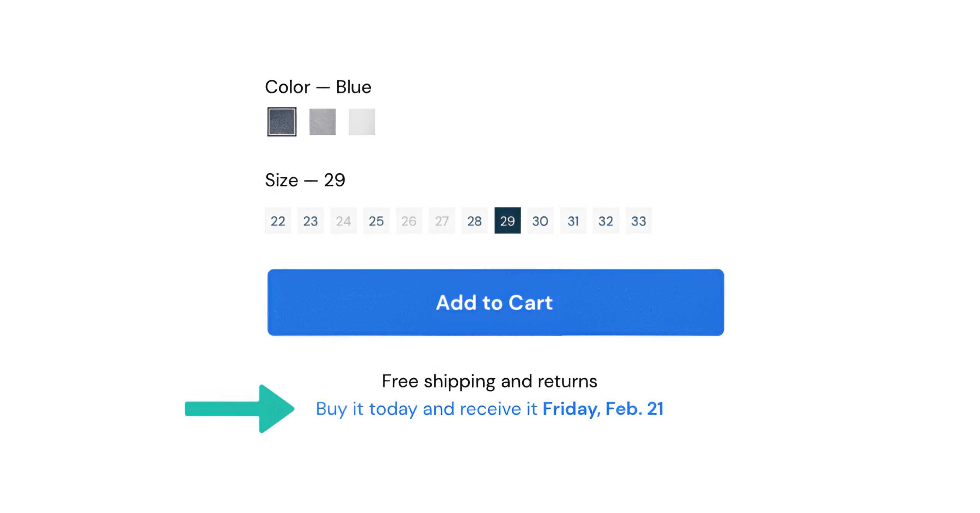Click the grayed-out size 26
The height and width of the screenshot is (513, 980).
(409, 221)
